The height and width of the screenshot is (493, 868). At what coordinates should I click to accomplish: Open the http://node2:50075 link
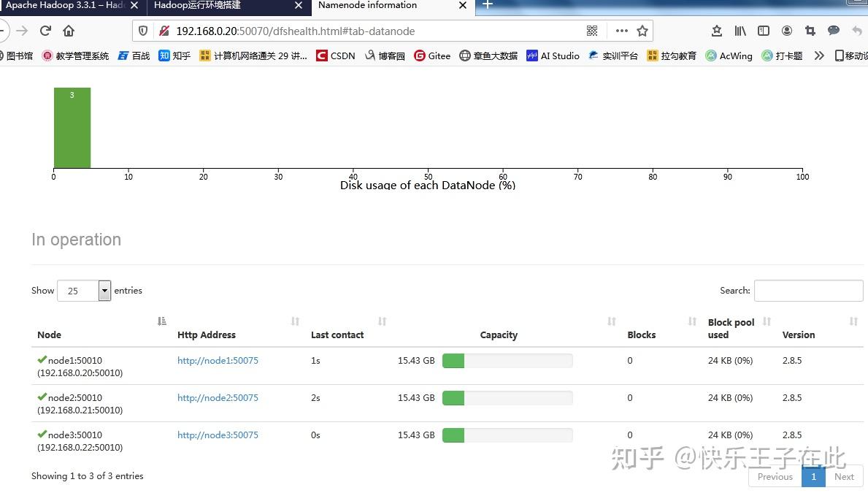(x=218, y=397)
